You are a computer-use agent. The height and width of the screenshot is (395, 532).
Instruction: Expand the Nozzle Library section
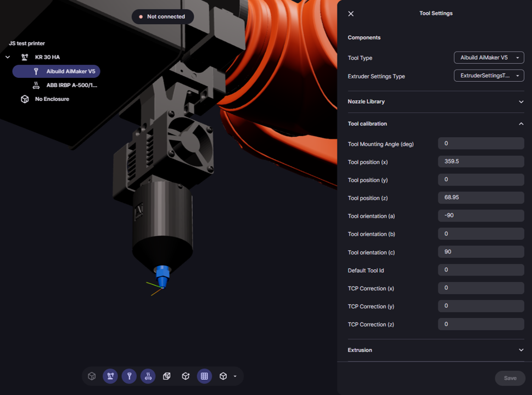521,101
